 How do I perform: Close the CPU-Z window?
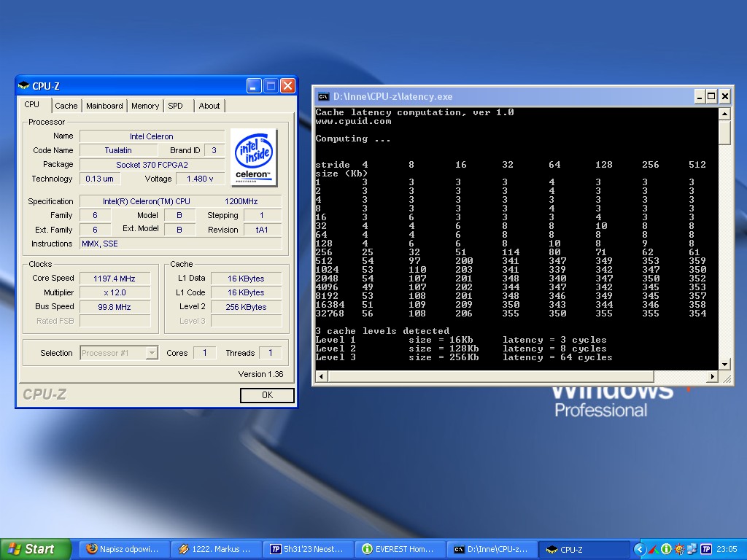pos(287,86)
